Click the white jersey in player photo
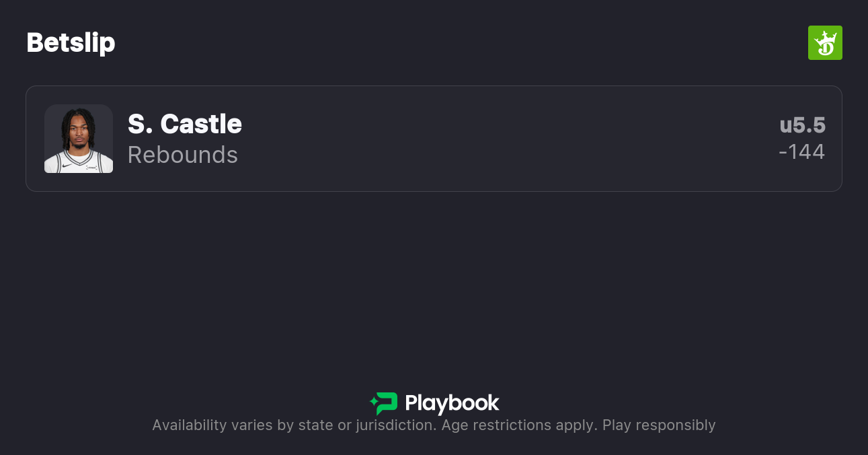This screenshot has height=455, width=868. [79, 164]
